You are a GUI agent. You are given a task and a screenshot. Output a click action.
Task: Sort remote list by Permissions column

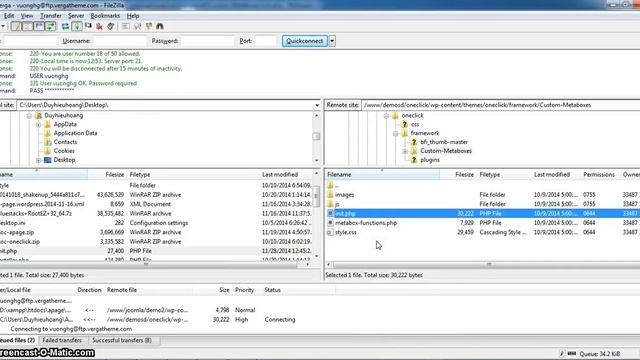599,174
